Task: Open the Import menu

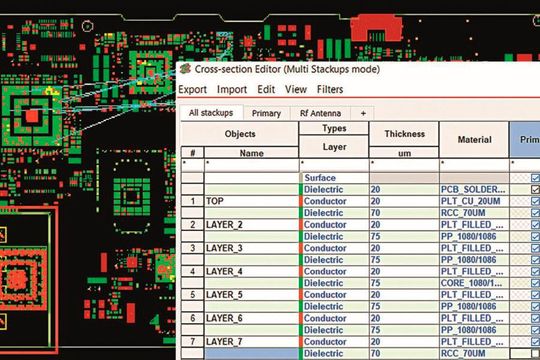Action: 232,90
